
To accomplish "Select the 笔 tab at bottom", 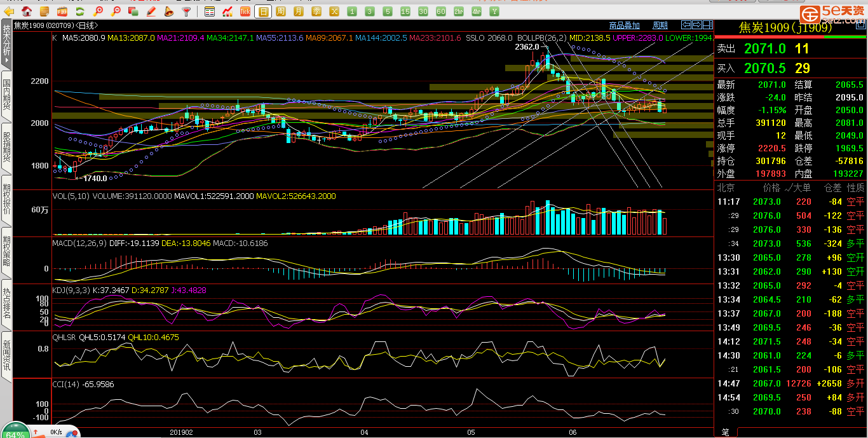I will [x=725, y=432].
